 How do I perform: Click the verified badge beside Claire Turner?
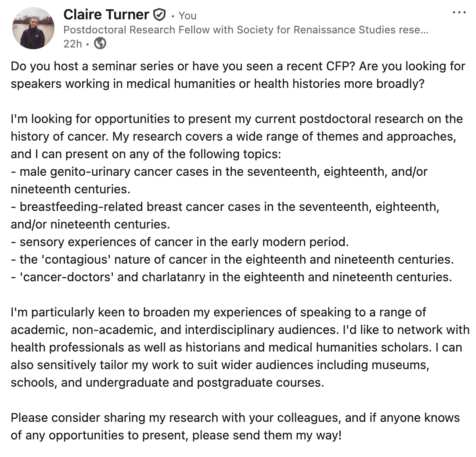coord(159,15)
